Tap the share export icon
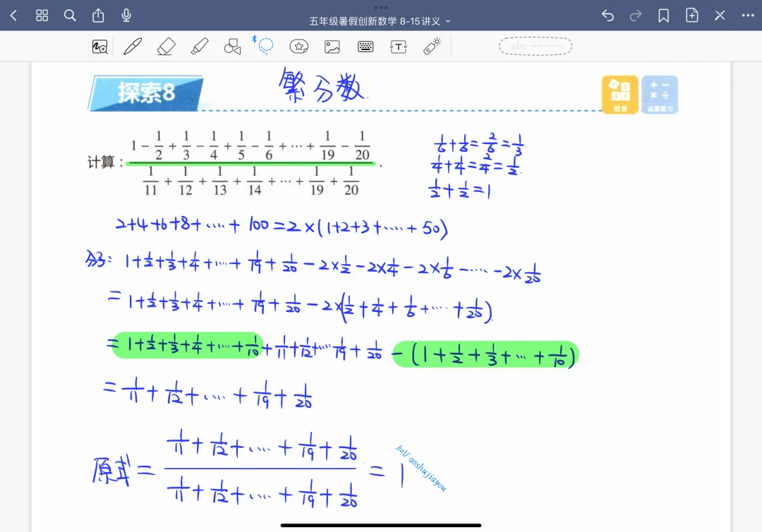The height and width of the screenshot is (532, 762). point(98,16)
